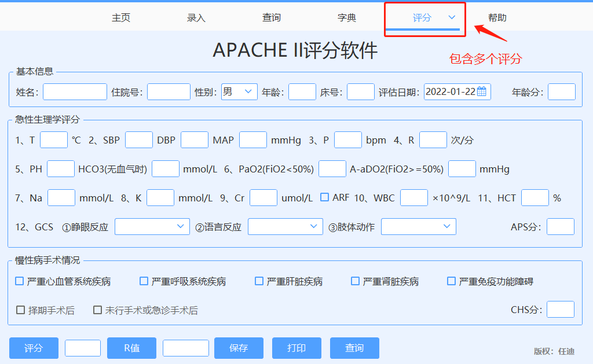Enable the ARF checkbox

(x=325, y=197)
